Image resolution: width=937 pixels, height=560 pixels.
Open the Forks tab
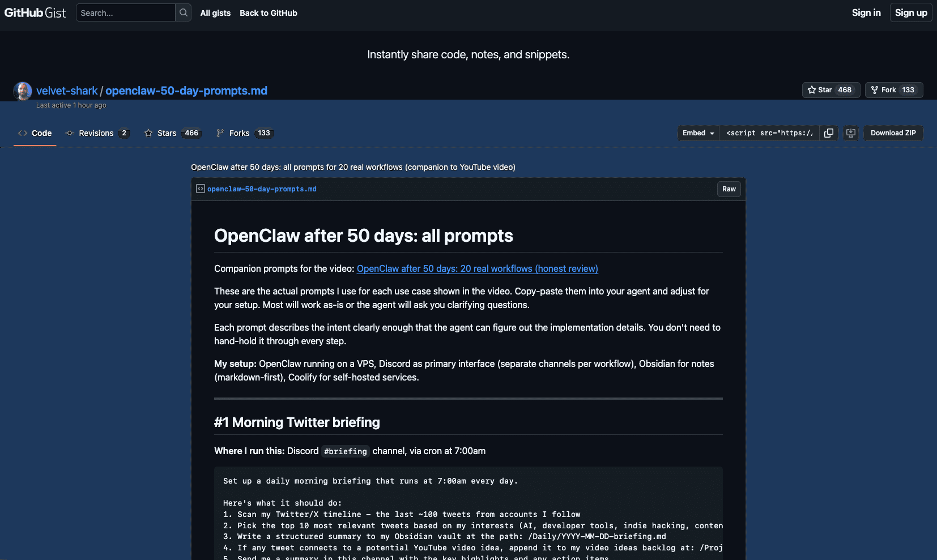(244, 133)
